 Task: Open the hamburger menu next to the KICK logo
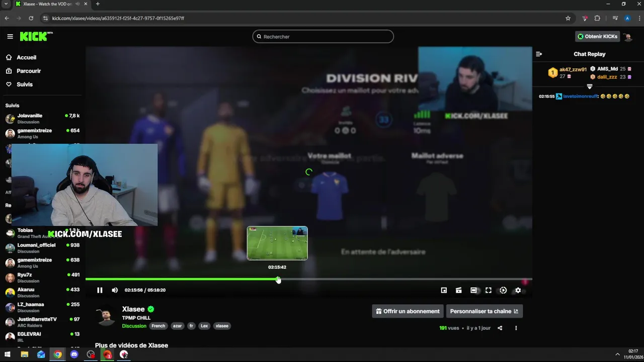pyautogui.click(x=10, y=36)
